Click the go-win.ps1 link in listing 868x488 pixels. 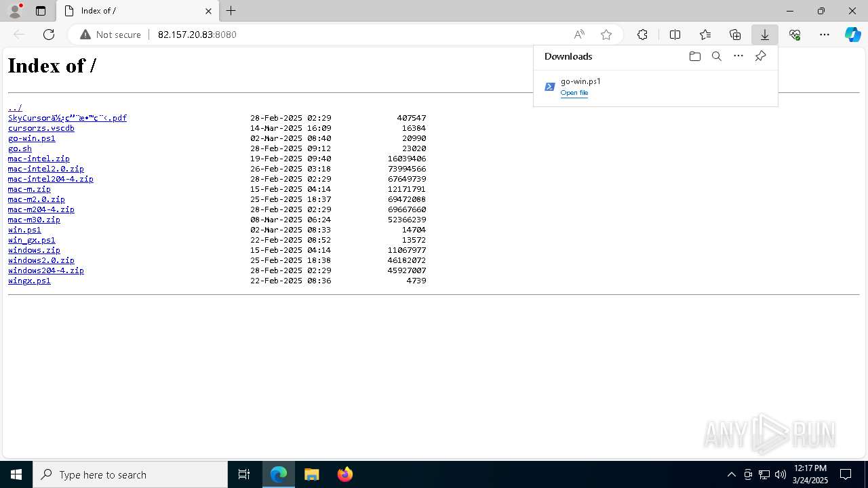pyautogui.click(x=32, y=138)
